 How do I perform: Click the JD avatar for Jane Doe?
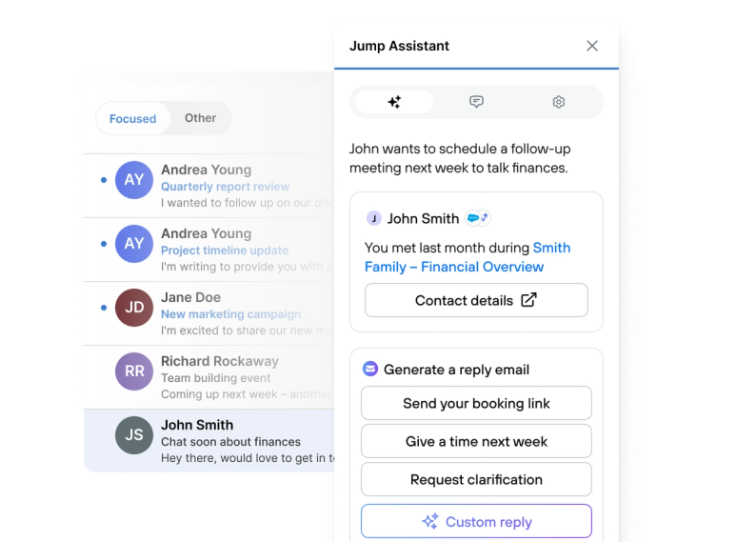(134, 308)
